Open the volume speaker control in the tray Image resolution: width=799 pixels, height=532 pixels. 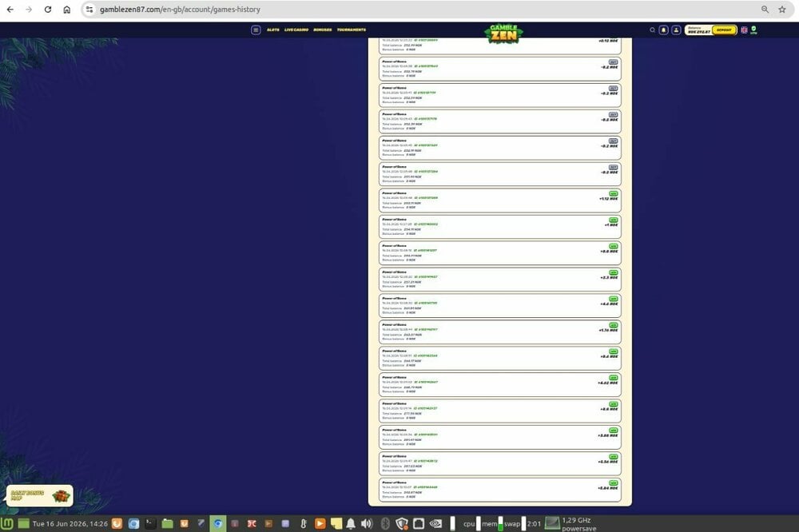367,523
